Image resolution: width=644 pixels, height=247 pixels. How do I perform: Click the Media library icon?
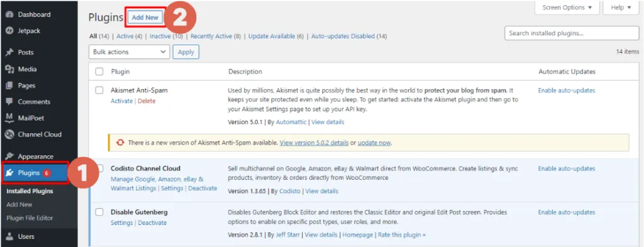(x=9, y=69)
